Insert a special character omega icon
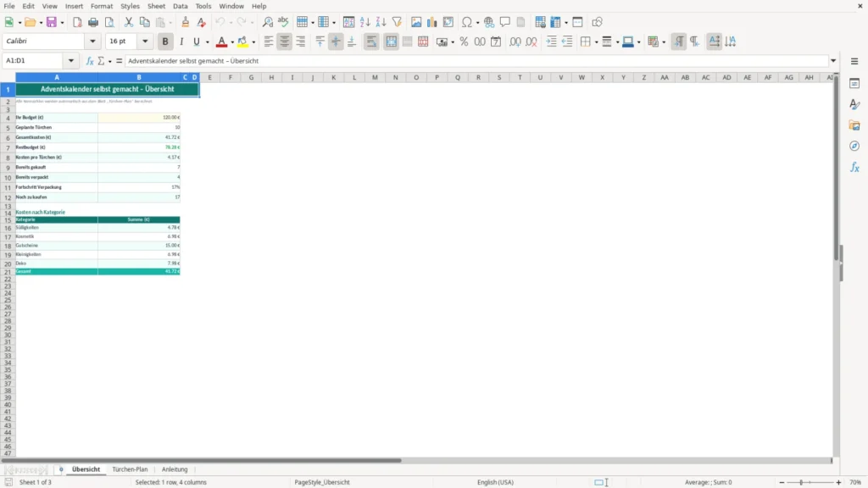The height and width of the screenshot is (488, 868). click(x=467, y=22)
